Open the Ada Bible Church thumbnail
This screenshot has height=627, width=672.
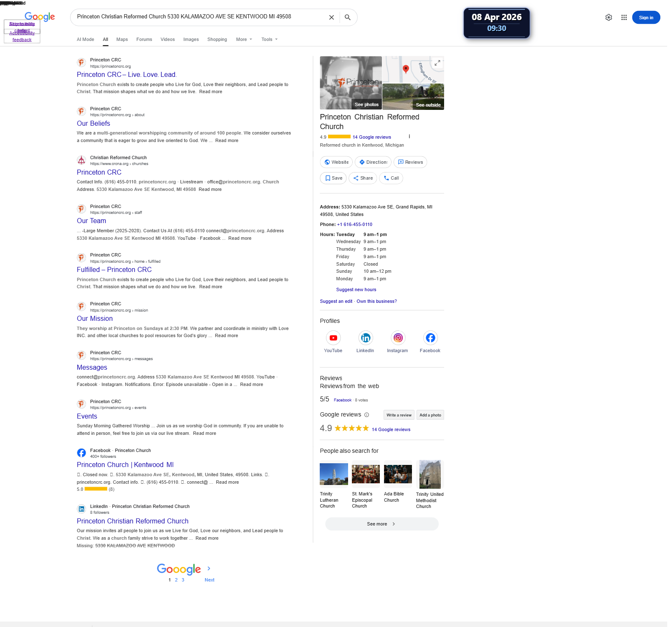[x=398, y=474]
